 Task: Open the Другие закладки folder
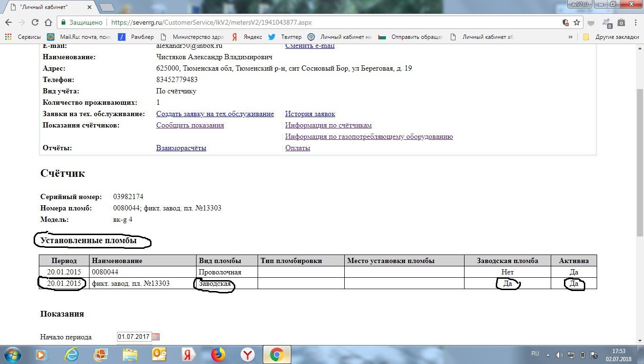click(611, 36)
